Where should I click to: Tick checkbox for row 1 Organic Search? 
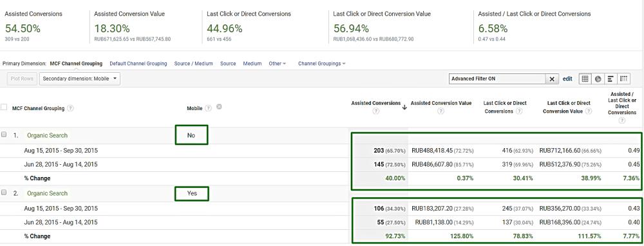[x=4, y=135]
